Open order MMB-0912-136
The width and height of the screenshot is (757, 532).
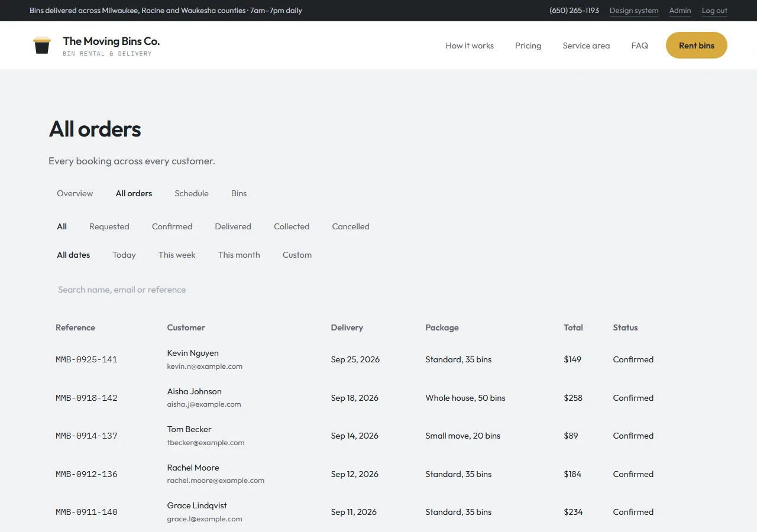86,474
